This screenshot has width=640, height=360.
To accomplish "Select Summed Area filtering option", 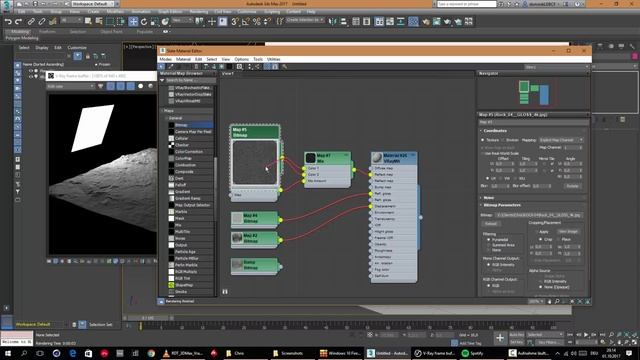I will click(489, 245).
